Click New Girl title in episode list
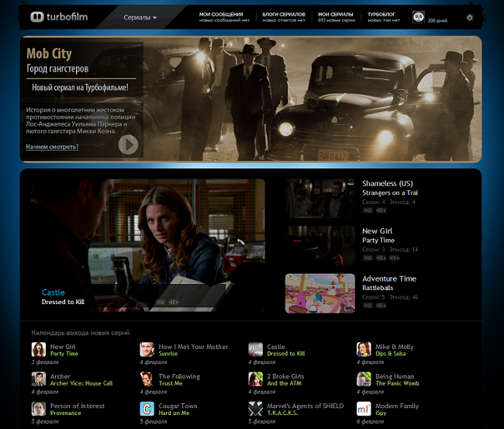This screenshot has height=429, width=504. click(377, 231)
